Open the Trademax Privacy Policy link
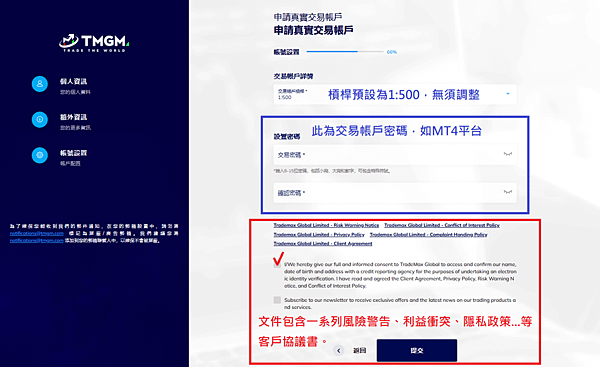The width and height of the screenshot is (600, 367). tap(319, 234)
